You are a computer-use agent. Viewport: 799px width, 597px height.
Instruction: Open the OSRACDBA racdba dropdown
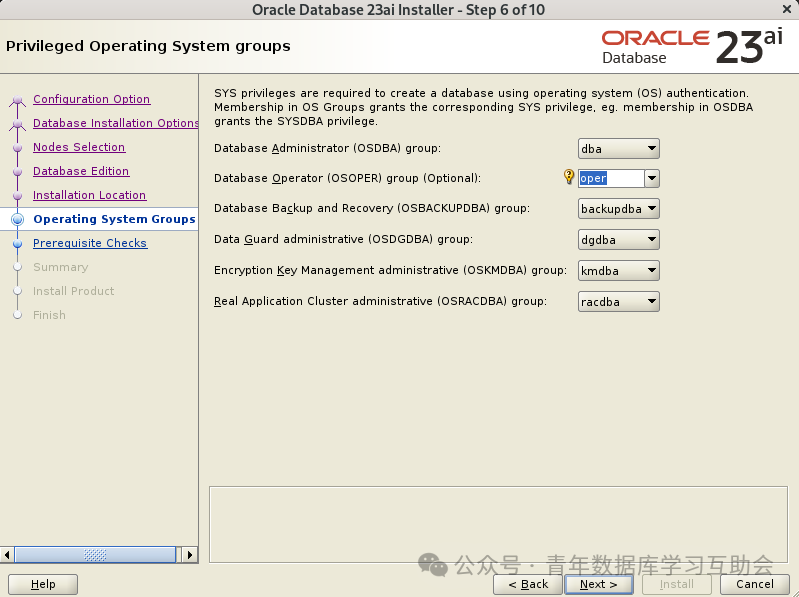coord(619,302)
